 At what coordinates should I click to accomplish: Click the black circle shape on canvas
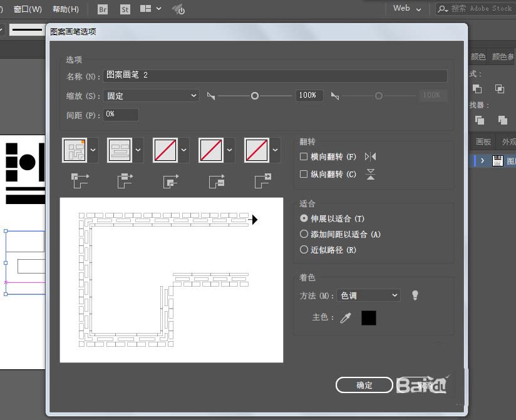point(28,162)
